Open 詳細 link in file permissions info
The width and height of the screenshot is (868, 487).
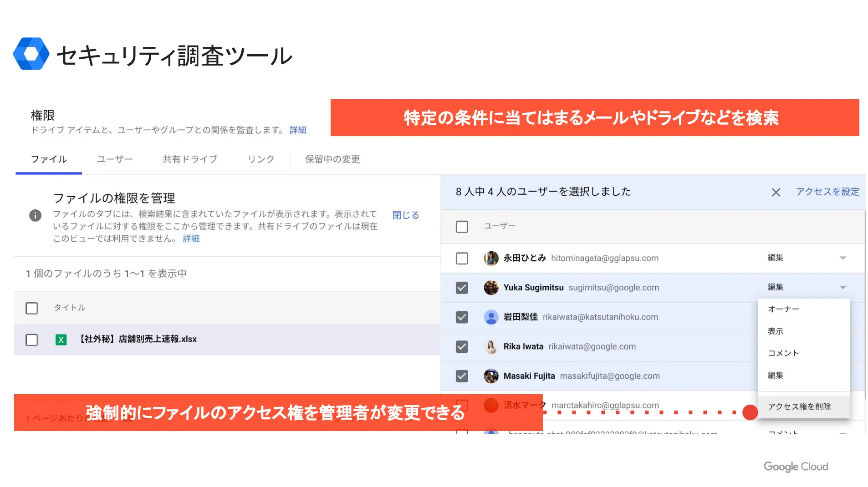coord(191,238)
